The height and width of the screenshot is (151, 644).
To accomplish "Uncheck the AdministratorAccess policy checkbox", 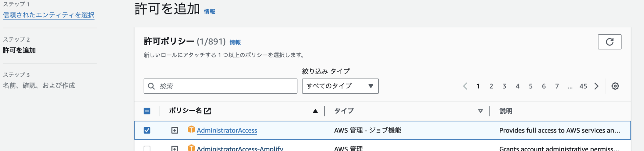I will [x=147, y=130].
